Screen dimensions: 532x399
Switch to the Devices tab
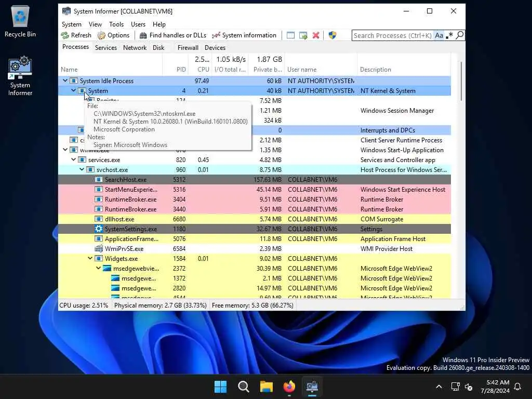point(215,47)
